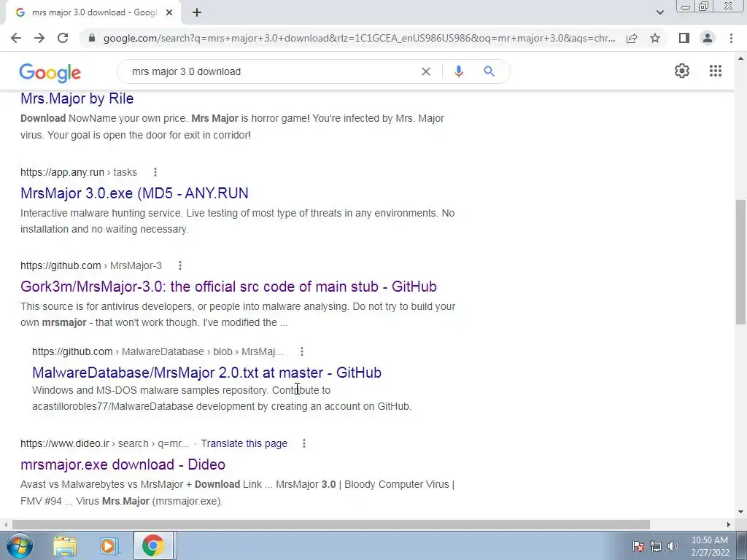The width and height of the screenshot is (747, 560).
Task: Open the Chrome three-dot menu
Action: pyautogui.click(x=731, y=38)
